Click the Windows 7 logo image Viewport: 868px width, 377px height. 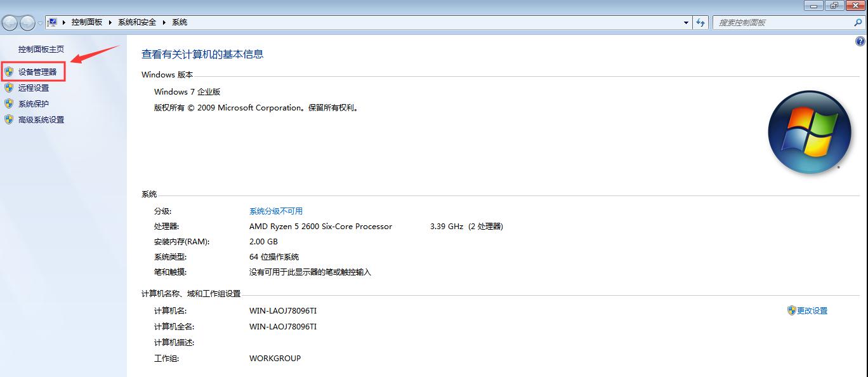tap(809, 132)
